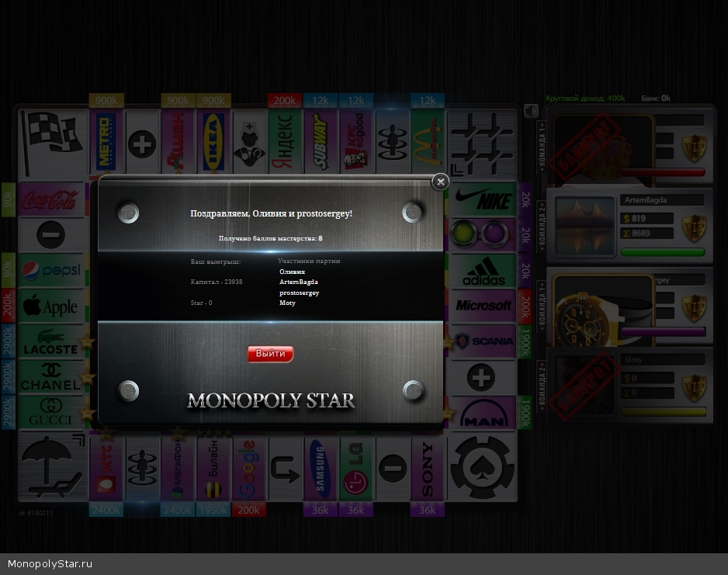728x575 pixels.
Task: Select the IKEA board cell
Action: (x=213, y=143)
